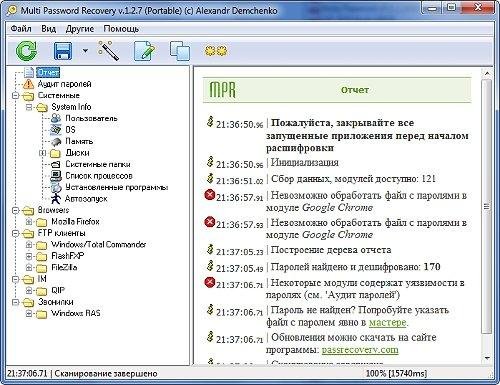Screen dimensions: 500x385
Task: Collapse the FTP клиенты node
Action: [x=15, y=233]
